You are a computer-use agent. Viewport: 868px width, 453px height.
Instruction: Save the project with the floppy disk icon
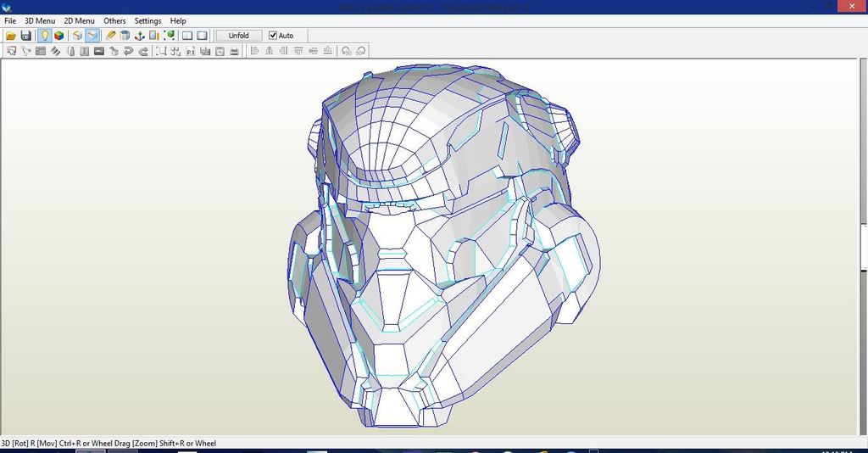click(25, 36)
